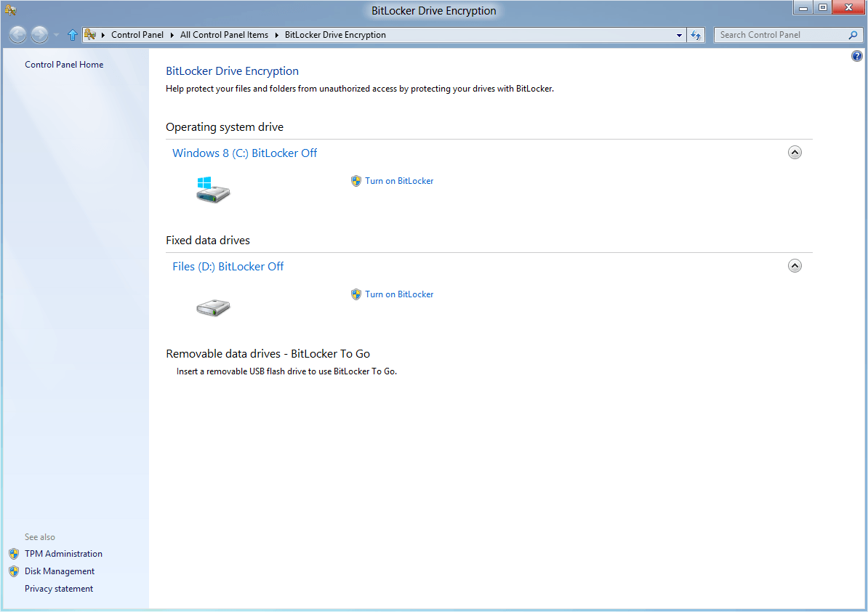Open Windows 8 (C:) BitLocker Off link

point(245,153)
